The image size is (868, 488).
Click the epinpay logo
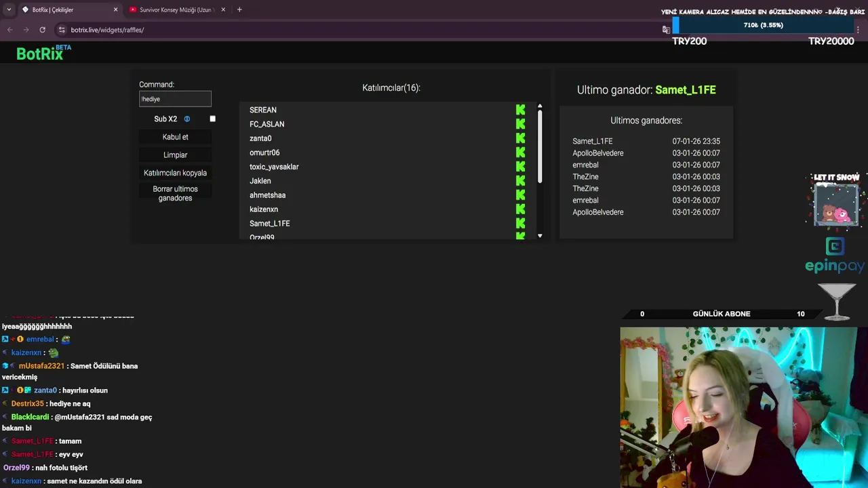835,256
